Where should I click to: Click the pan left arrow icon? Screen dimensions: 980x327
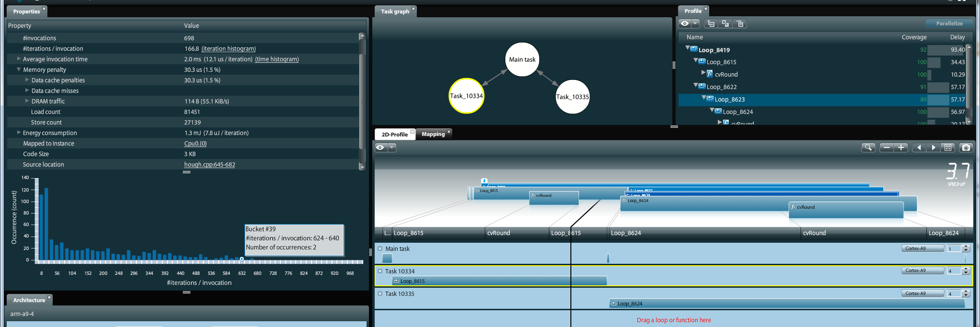click(x=919, y=147)
